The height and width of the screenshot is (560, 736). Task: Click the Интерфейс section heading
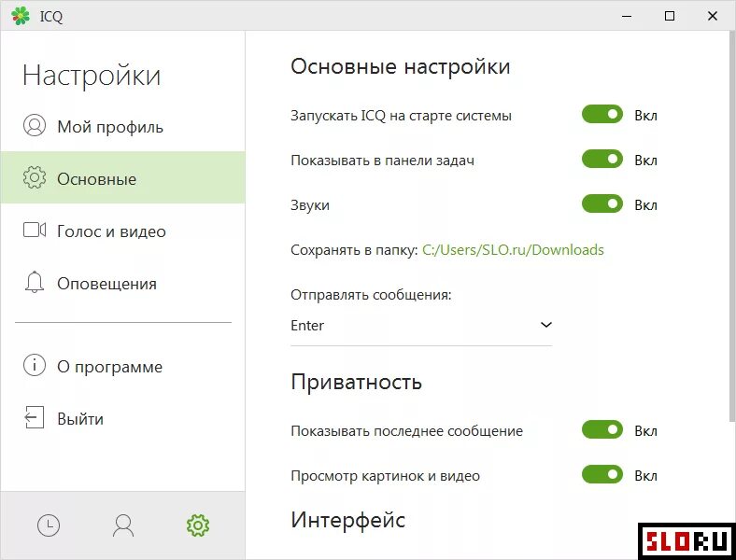coord(347,520)
